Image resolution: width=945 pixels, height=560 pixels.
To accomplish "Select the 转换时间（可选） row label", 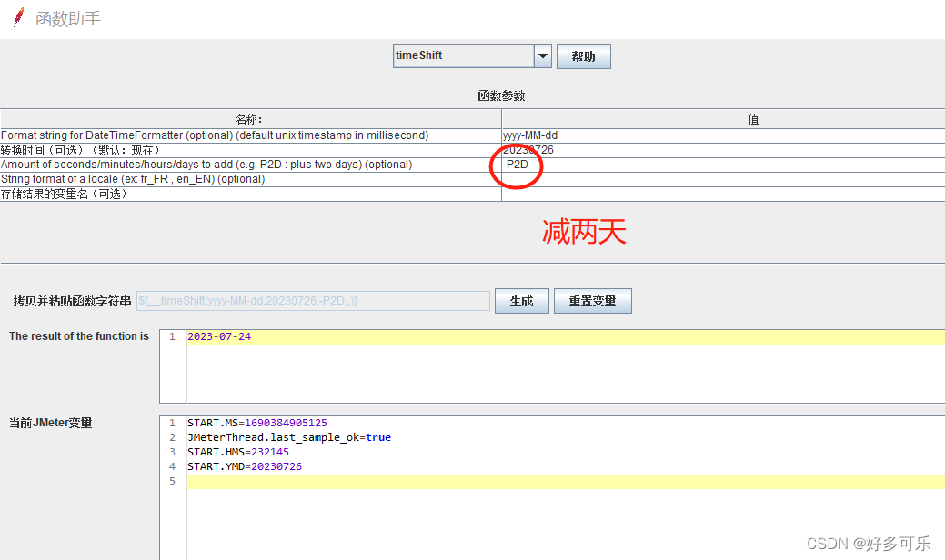I will click(x=81, y=150).
